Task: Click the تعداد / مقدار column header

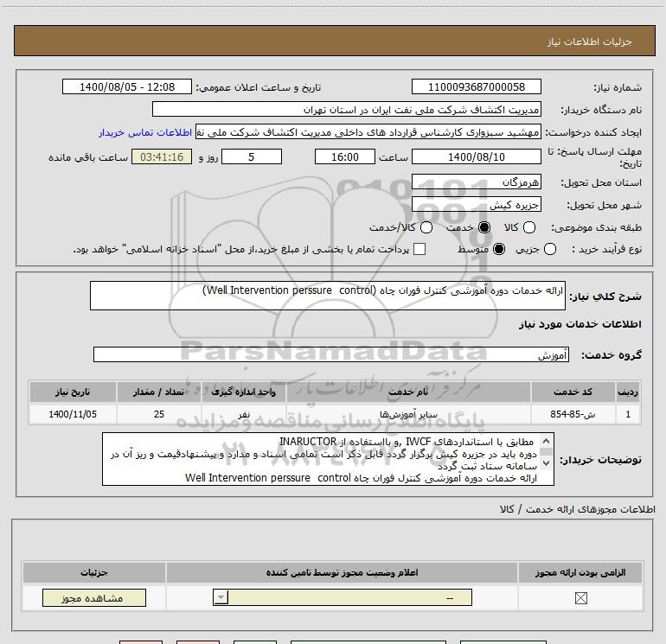Action: tap(158, 392)
